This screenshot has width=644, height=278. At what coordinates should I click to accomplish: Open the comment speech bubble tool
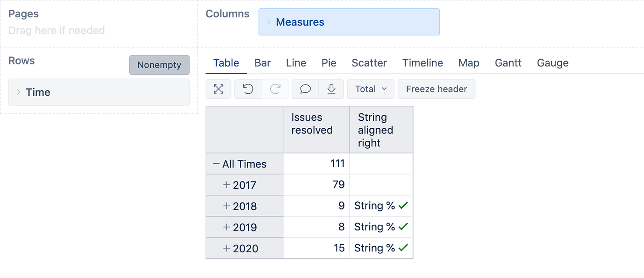(x=305, y=89)
